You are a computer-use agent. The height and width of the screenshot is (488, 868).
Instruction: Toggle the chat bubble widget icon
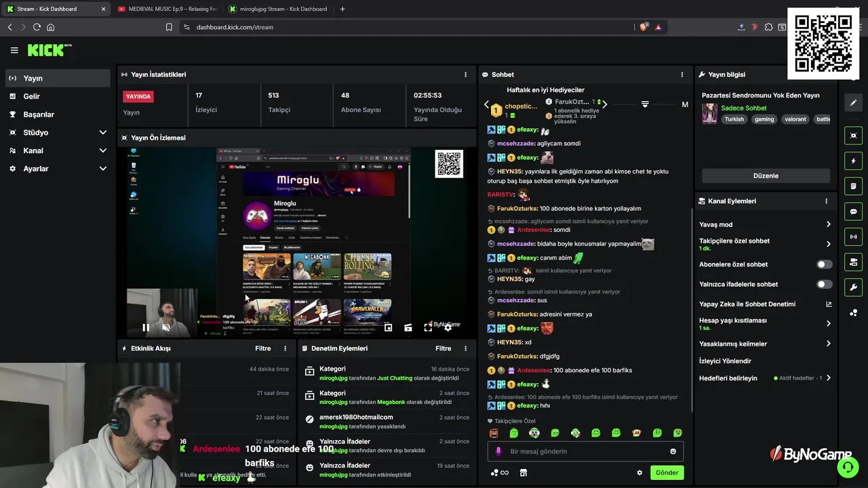point(853,211)
